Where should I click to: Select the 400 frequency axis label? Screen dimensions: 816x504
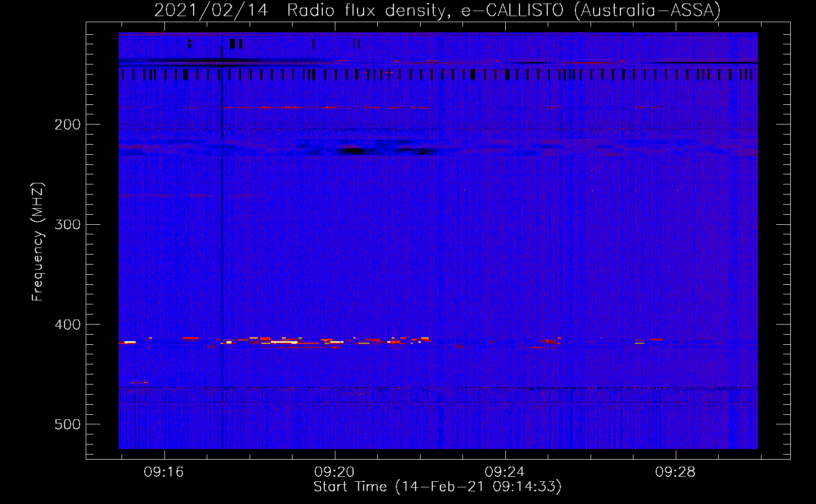68,325
